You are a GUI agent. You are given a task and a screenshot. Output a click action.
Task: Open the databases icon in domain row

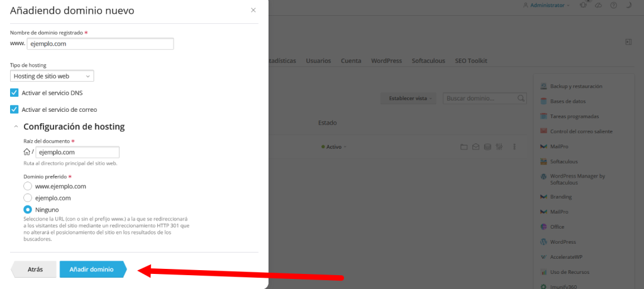(x=487, y=147)
